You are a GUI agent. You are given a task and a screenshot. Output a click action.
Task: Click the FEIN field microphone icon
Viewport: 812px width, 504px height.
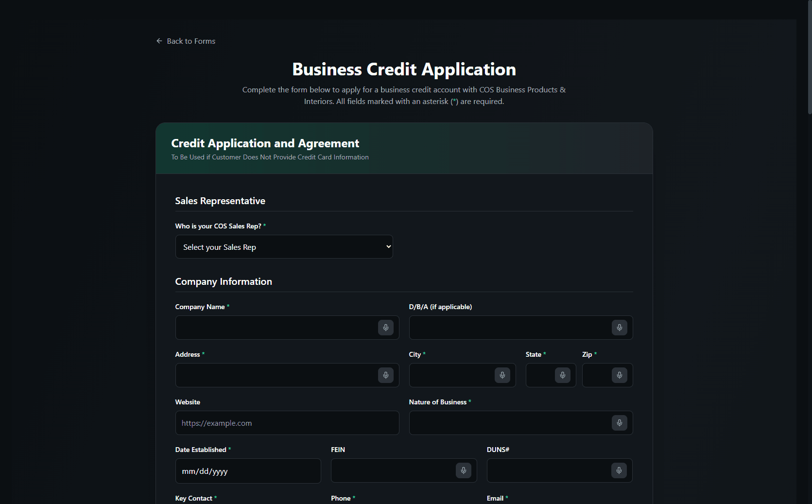coord(463,470)
